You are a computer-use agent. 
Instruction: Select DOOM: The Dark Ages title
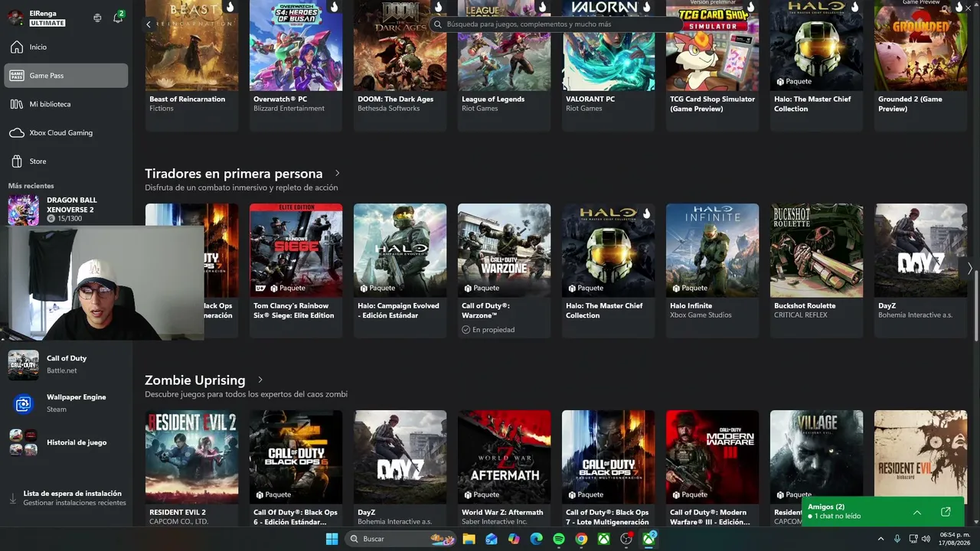(x=395, y=99)
